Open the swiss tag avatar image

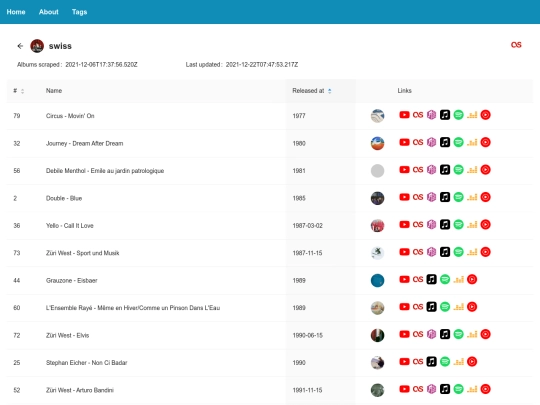tap(37, 46)
